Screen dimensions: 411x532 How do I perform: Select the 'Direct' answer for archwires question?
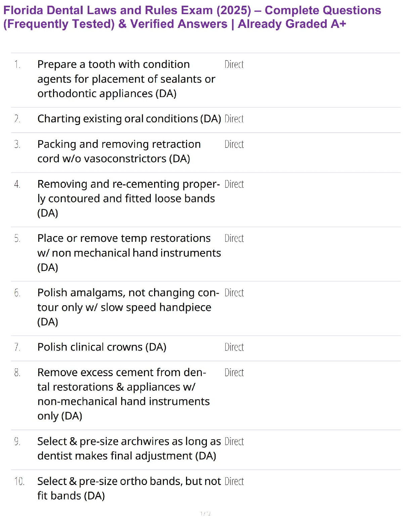pyautogui.click(x=234, y=442)
